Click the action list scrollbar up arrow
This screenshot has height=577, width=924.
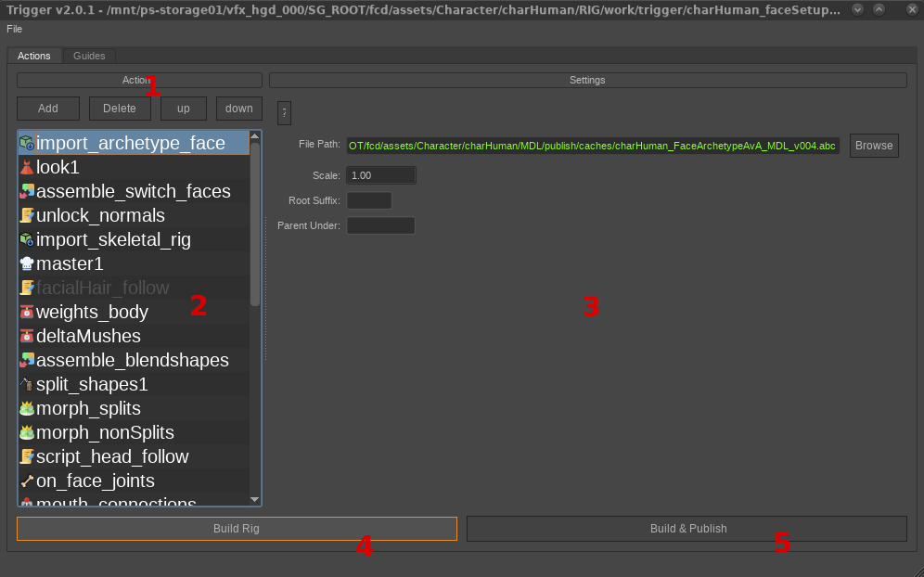tap(254, 136)
